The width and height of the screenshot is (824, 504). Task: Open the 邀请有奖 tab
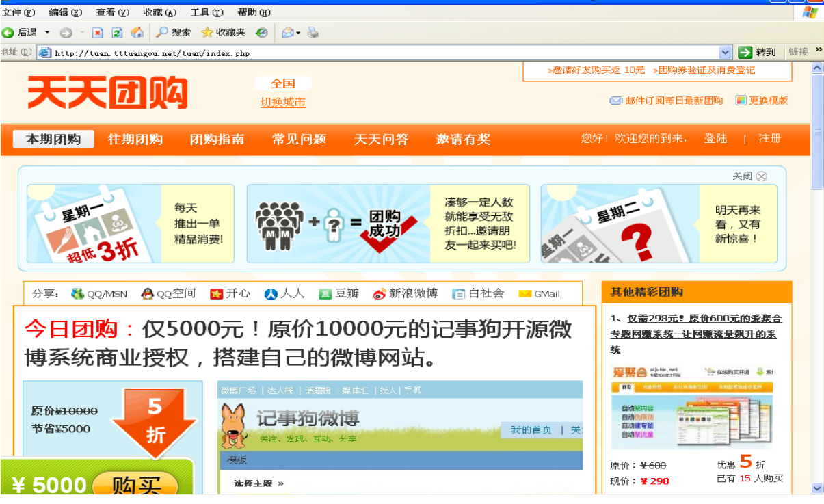point(464,140)
